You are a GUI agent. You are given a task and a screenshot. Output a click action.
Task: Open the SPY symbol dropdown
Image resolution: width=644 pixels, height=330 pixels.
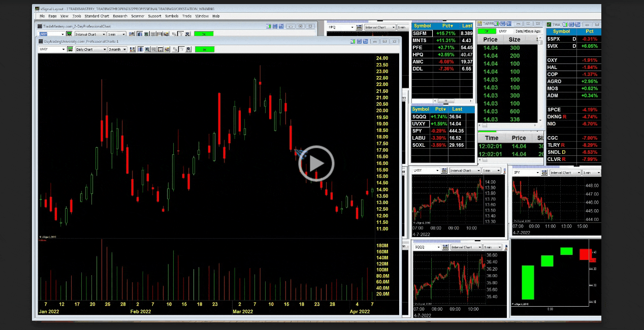tap(537, 173)
